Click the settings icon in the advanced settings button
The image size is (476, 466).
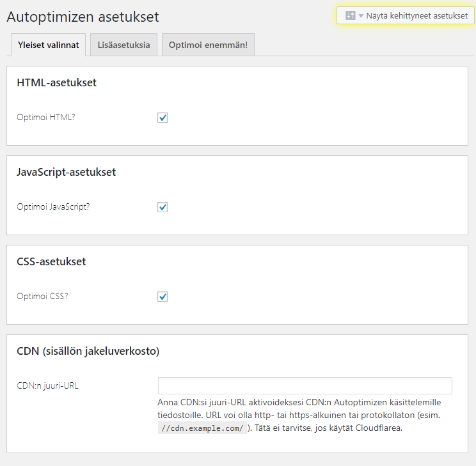click(350, 16)
